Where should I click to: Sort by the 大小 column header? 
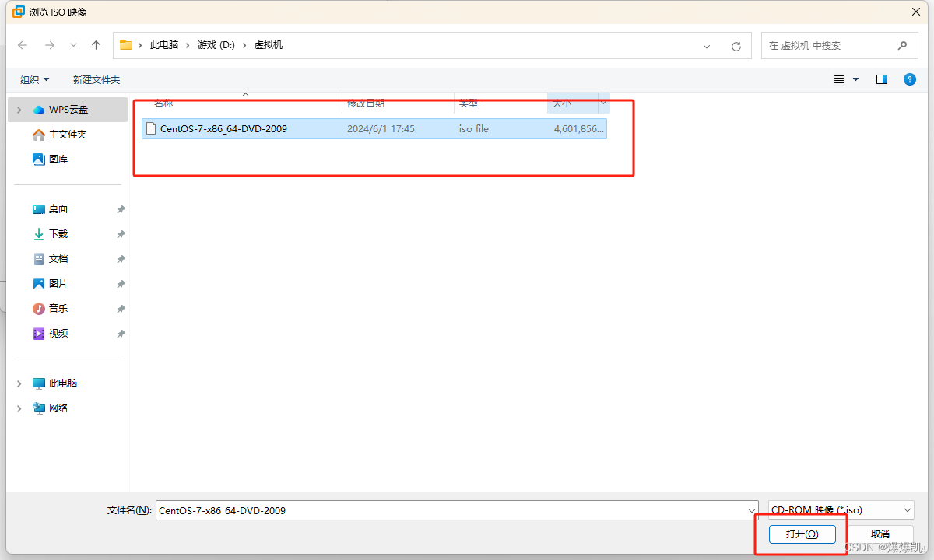coord(572,103)
